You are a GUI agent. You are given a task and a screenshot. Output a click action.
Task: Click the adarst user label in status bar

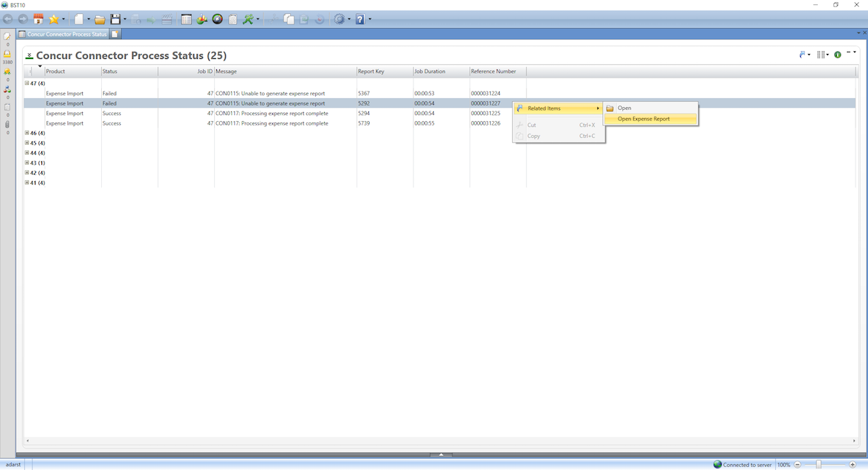(x=13, y=465)
